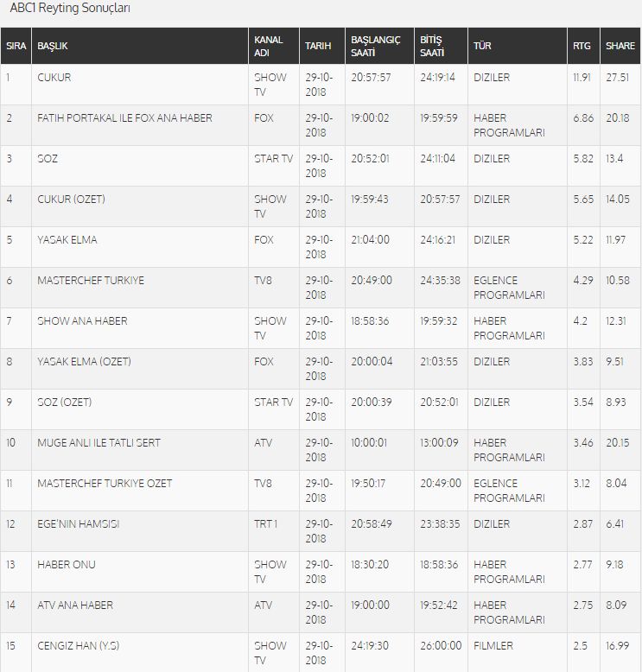
Task: Click the 12.31 share value
Action: [x=616, y=321]
